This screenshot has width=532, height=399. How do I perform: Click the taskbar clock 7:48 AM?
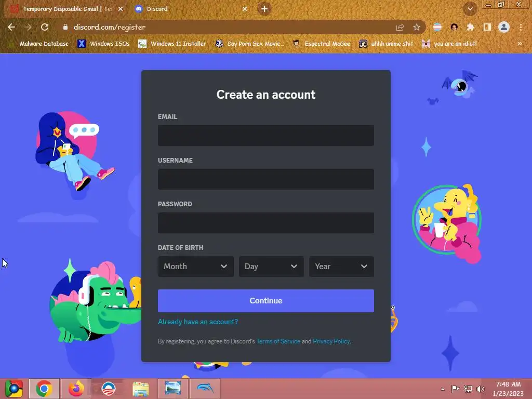[x=508, y=389]
